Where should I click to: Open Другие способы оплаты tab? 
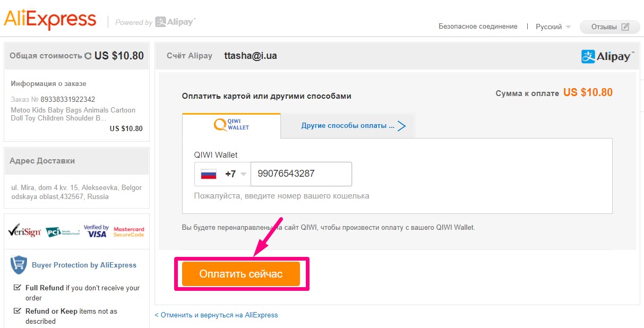click(348, 126)
